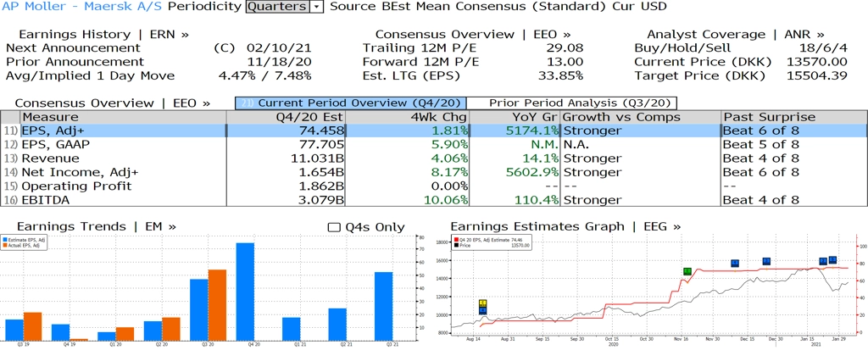
Task: Open Analyst Coverage ANR link
Action: [x=736, y=35]
